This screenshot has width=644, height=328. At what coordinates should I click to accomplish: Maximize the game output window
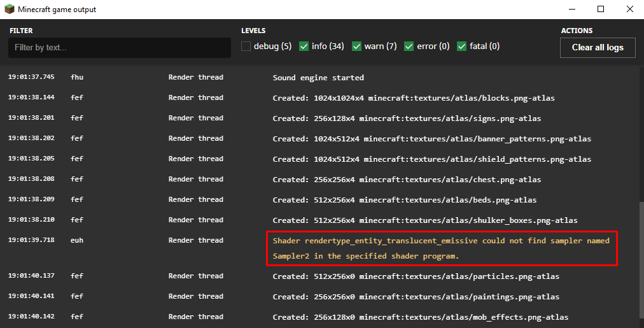(x=601, y=9)
